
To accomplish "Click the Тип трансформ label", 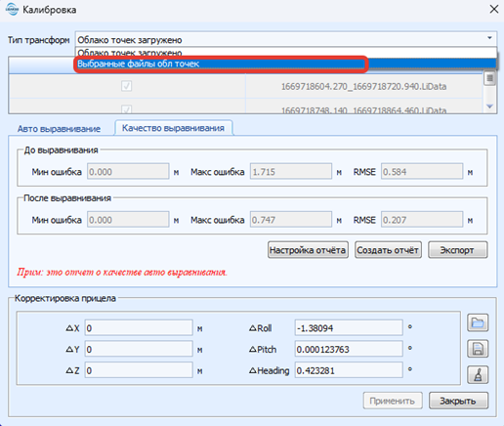I will 38,40.
